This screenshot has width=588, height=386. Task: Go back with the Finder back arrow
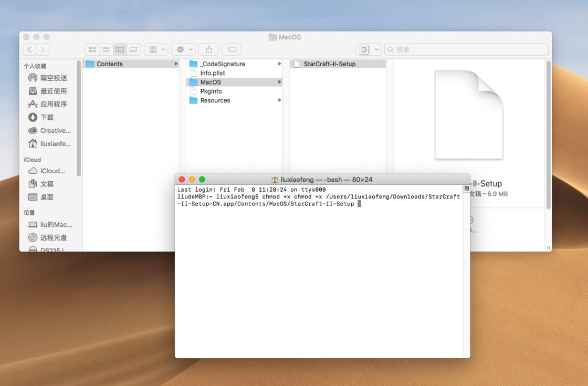pos(29,49)
